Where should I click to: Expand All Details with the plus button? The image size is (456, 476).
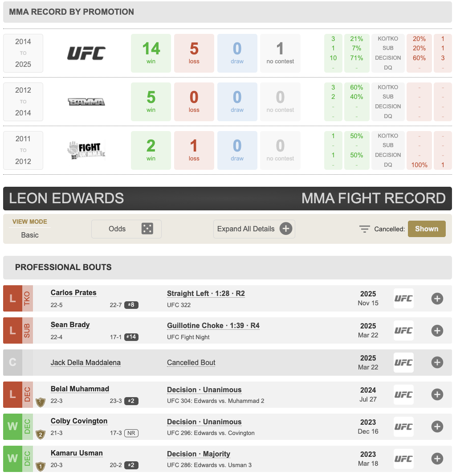tap(286, 229)
